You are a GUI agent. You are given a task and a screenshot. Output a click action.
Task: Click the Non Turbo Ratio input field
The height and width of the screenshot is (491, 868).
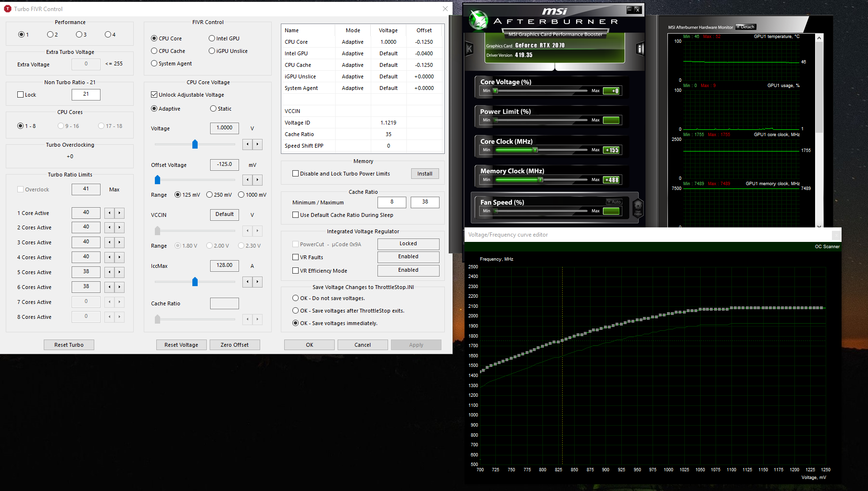86,94
